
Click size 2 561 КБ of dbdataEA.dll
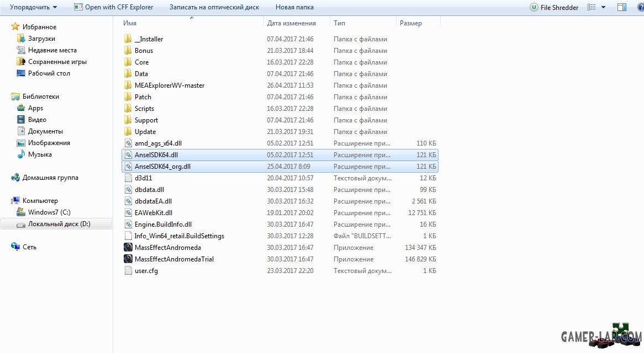(424, 201)
